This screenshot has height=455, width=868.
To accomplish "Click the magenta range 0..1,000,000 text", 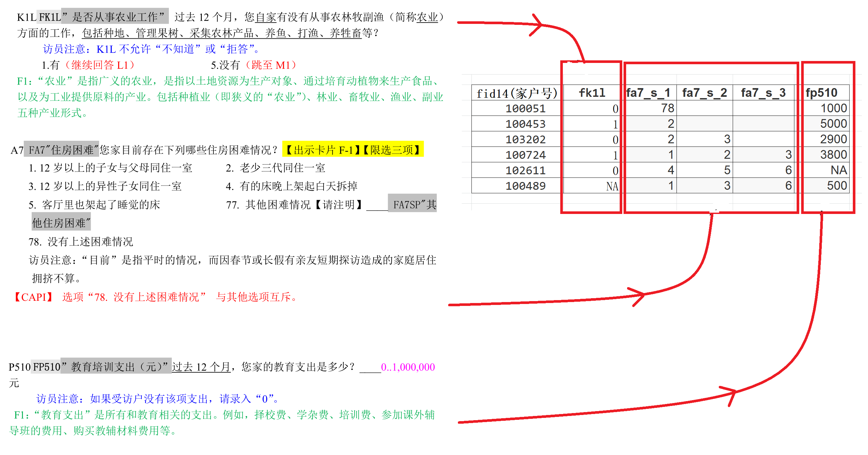I will [x=408, y=367].
